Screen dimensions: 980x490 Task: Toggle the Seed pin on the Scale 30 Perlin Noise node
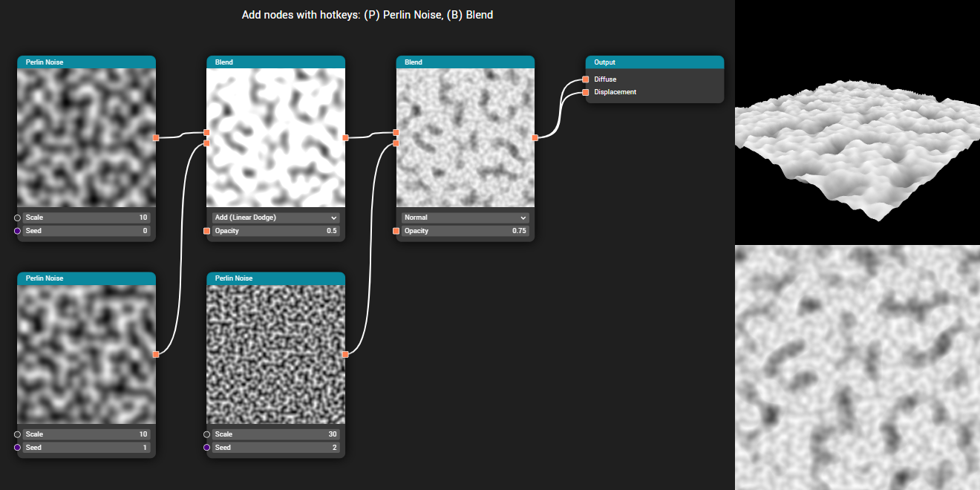[x=206, y=448]
